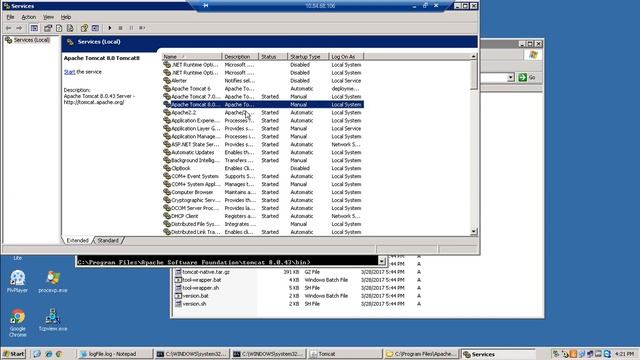
Task: Click the gear icon of DHCP Client service
Action: [x=167, y=216]
